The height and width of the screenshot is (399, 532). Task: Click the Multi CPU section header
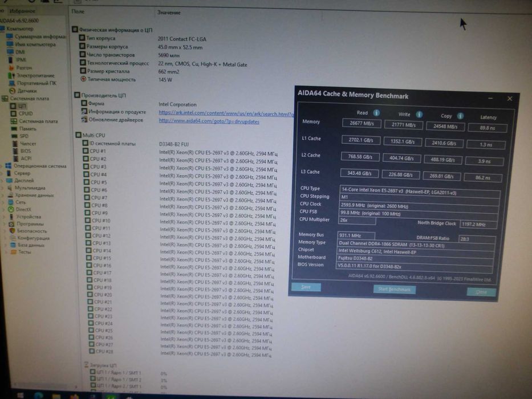(90, 135)
